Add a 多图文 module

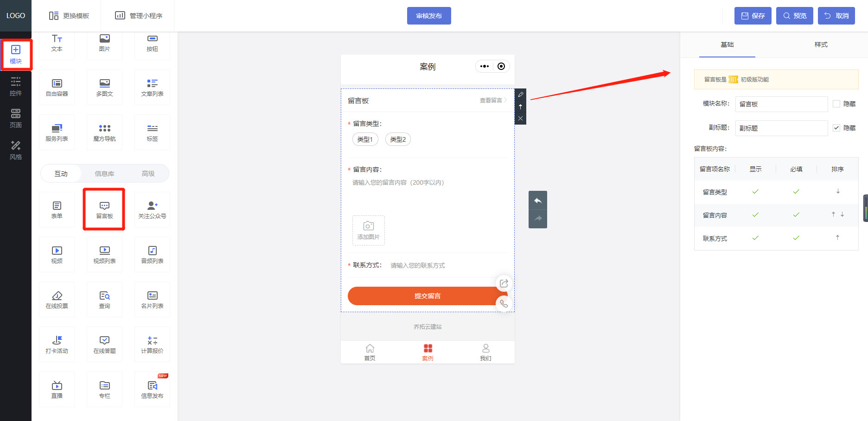click(x=104, y=88)
